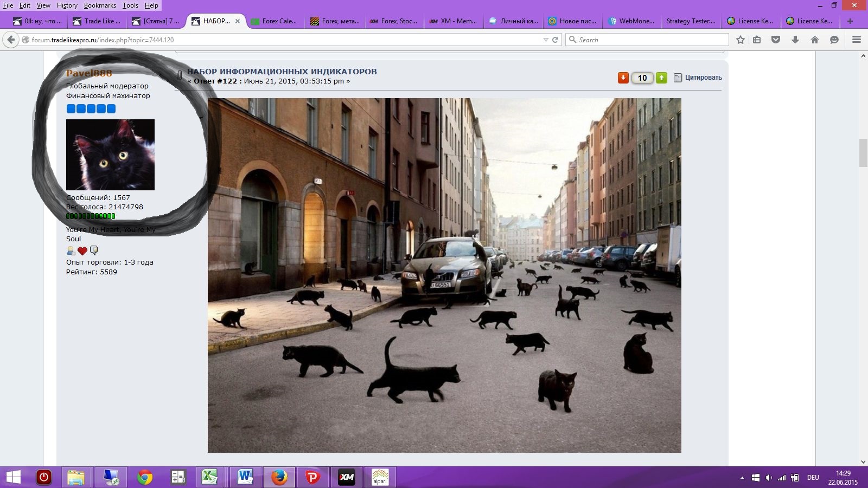Open the black cats street image
The height and width of the screenshot is (488, 868).
(444, 275)
